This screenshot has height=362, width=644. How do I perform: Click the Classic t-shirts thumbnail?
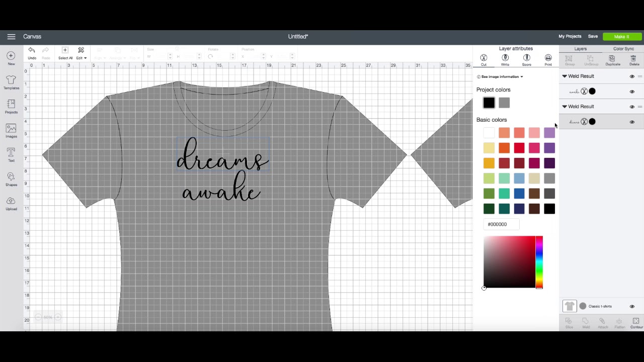pos(569,306)
